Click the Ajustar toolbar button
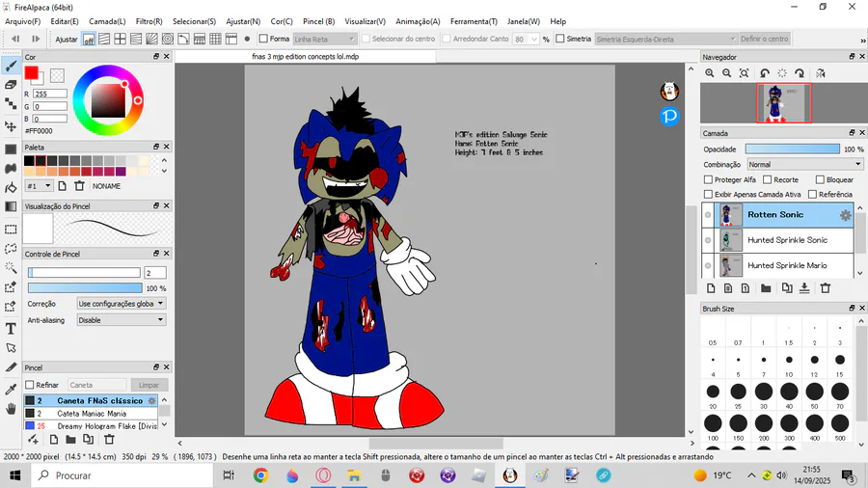This screenshot has width=868, height=488. [67, 40]
